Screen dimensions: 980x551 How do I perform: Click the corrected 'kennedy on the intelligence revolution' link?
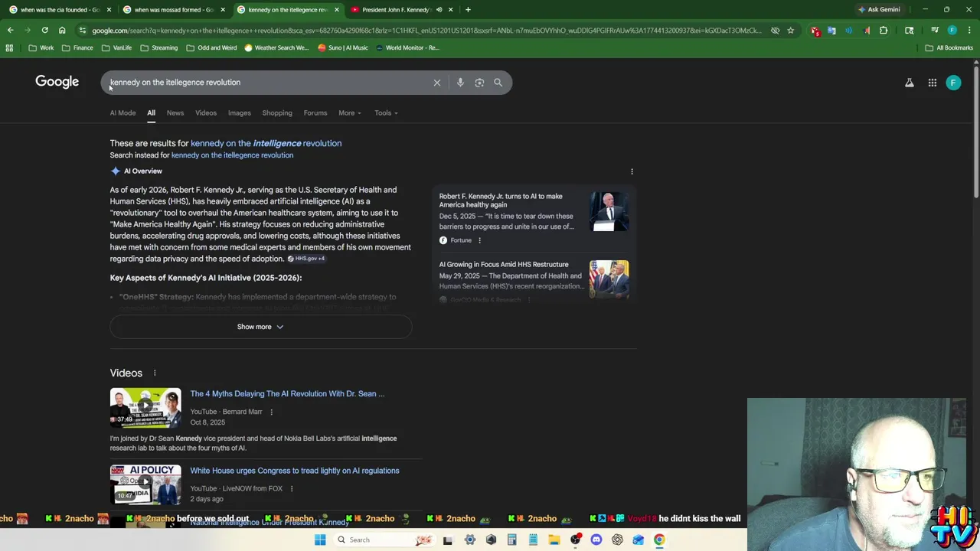click(266, 143)
